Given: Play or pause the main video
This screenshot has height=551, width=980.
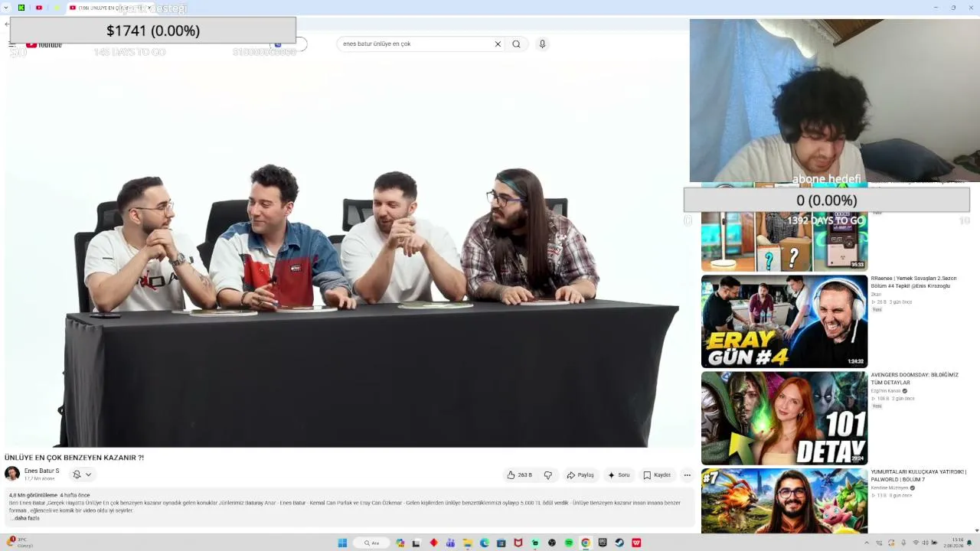Looking at the screenshot, I should click(348, 253).
